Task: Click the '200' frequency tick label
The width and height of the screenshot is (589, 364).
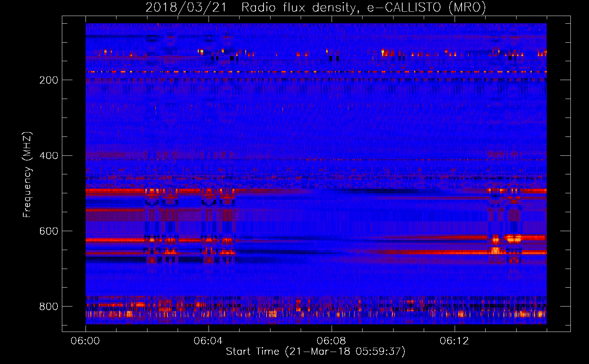Action: click(49, 80)
